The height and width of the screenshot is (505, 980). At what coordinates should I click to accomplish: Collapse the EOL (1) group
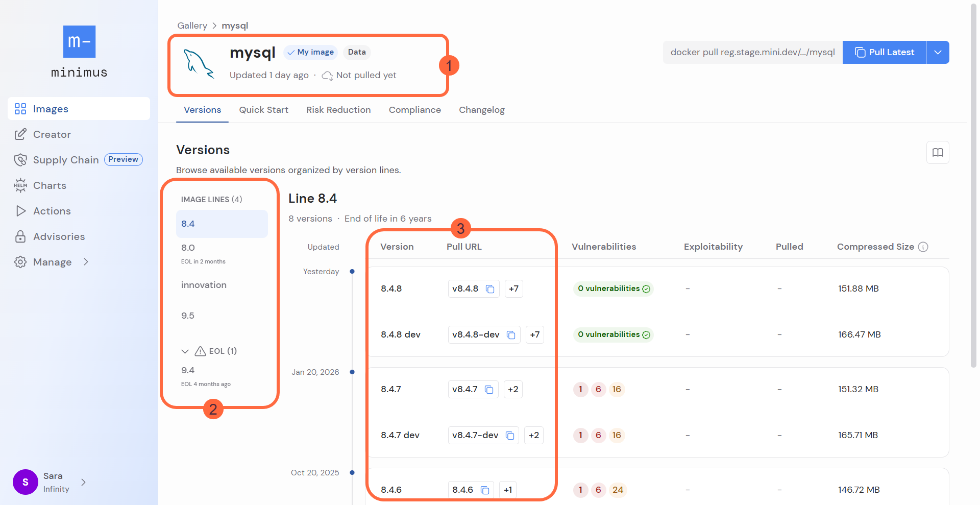click(x=185, y=351)
